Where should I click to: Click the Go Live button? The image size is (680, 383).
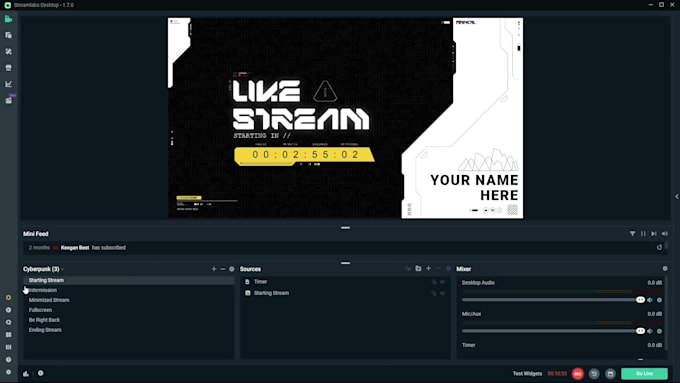[x=644, y=373]
